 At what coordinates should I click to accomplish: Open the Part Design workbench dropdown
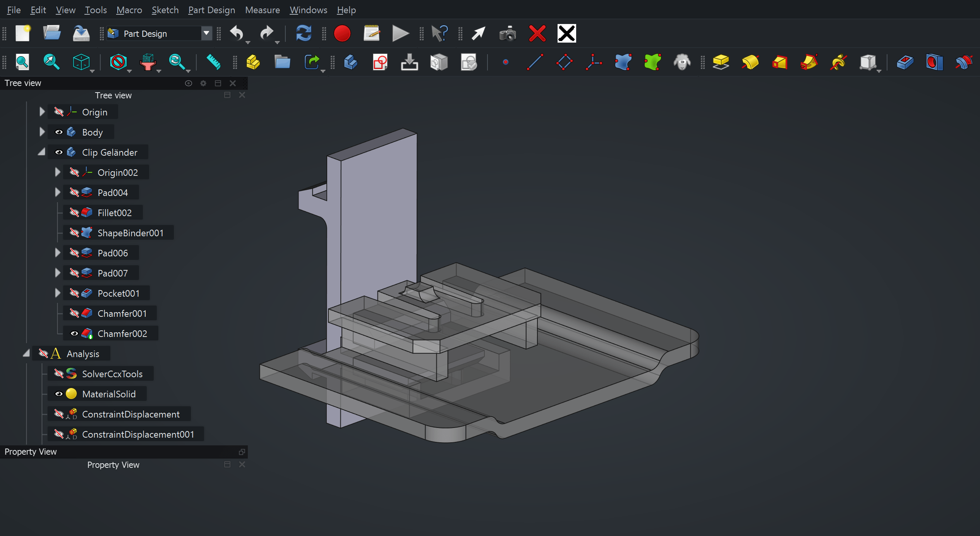(206, 33)
